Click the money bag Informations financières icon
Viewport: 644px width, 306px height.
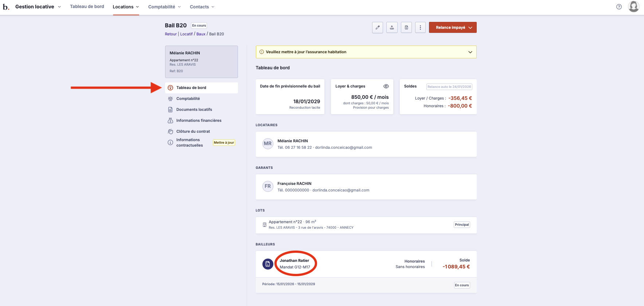[170, 120]
